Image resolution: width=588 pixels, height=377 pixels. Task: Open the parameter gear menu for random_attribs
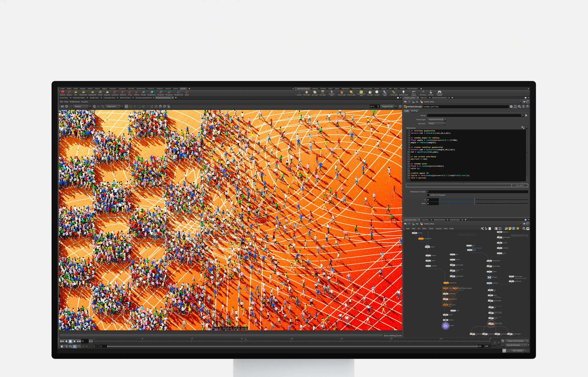click(x=511, y=107)
